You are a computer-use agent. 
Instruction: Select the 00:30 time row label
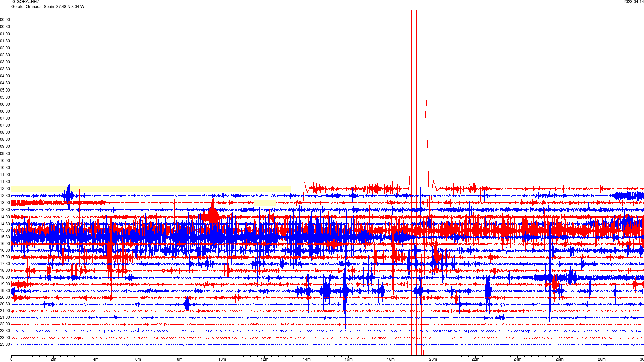5,27
